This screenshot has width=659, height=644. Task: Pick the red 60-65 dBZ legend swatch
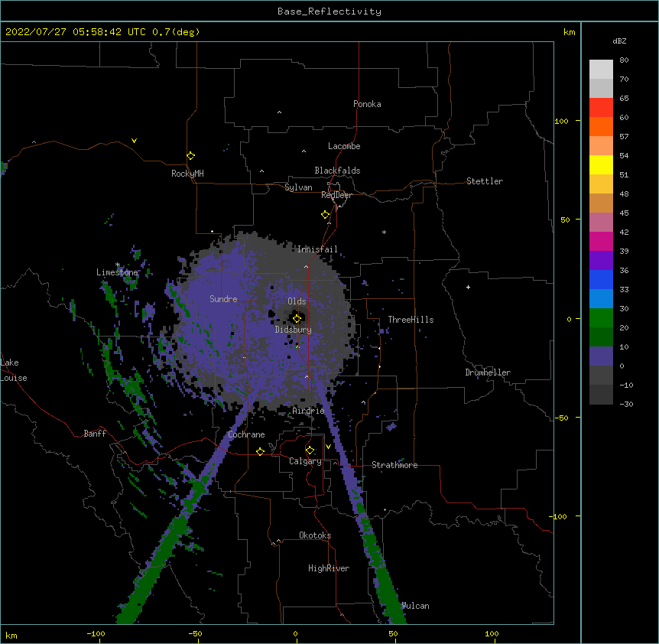tap(601, 108)
